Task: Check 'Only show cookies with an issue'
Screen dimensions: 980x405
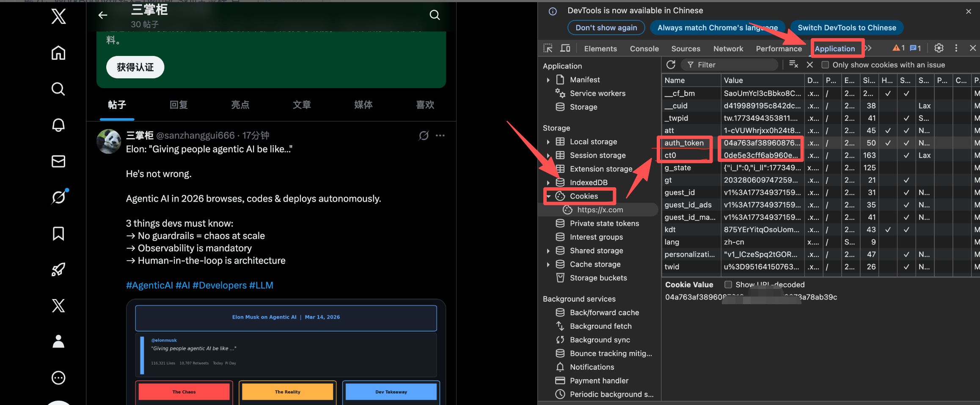Action: point(825,65)
